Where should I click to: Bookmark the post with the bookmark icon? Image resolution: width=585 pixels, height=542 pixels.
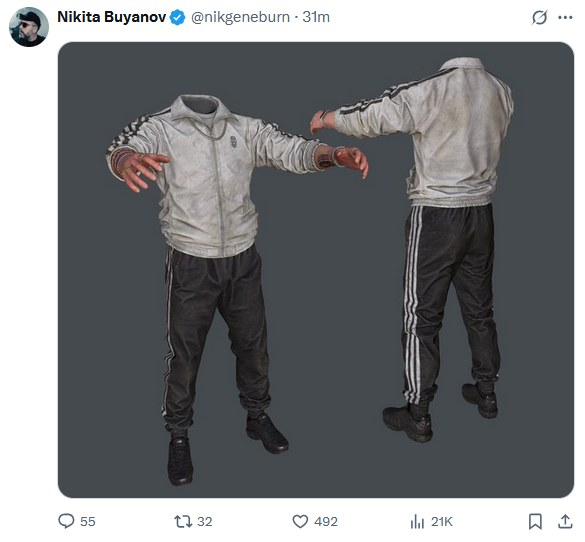tap(535, 521)
